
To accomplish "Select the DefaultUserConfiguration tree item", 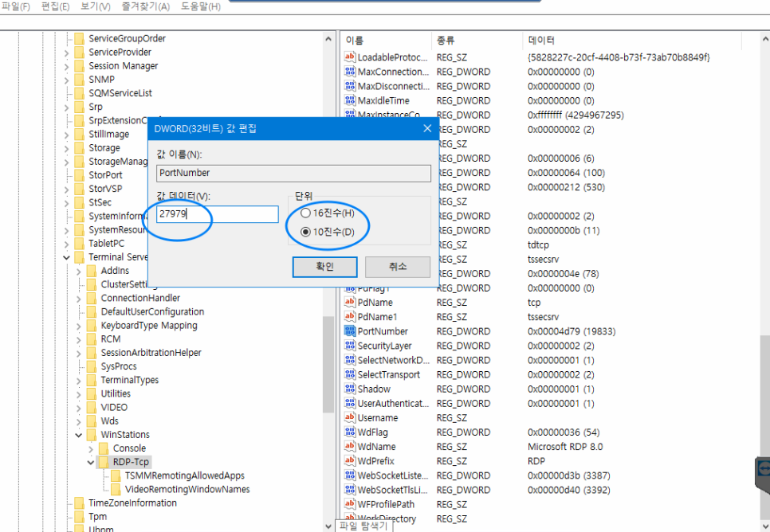I will 152,311.
